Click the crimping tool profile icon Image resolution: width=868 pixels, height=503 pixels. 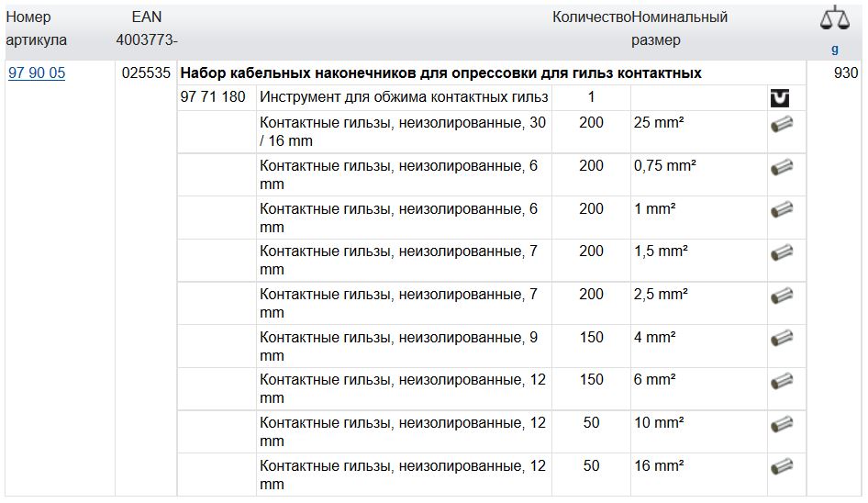pos(779,98)
